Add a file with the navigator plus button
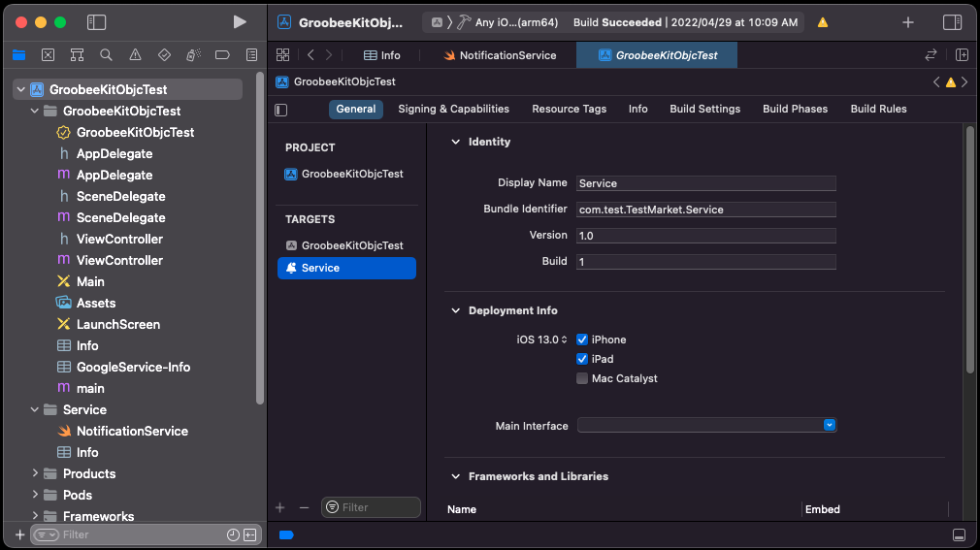980x550 pixels. [20, 535]
